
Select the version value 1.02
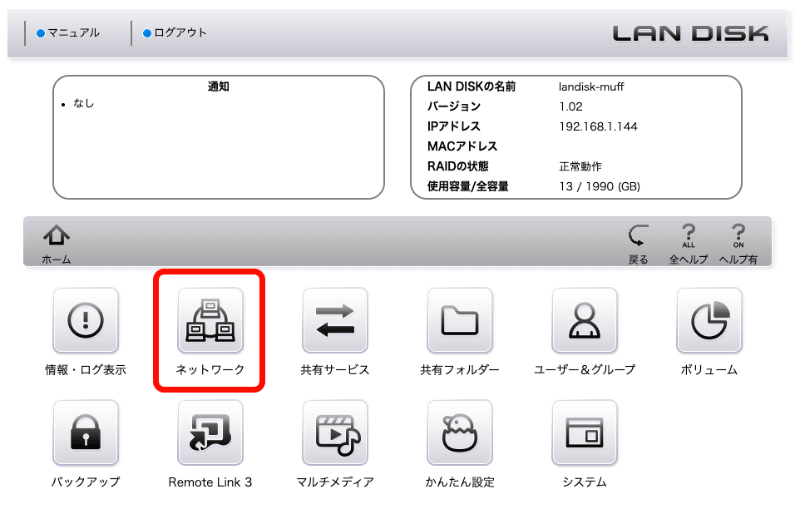(570, 107)
